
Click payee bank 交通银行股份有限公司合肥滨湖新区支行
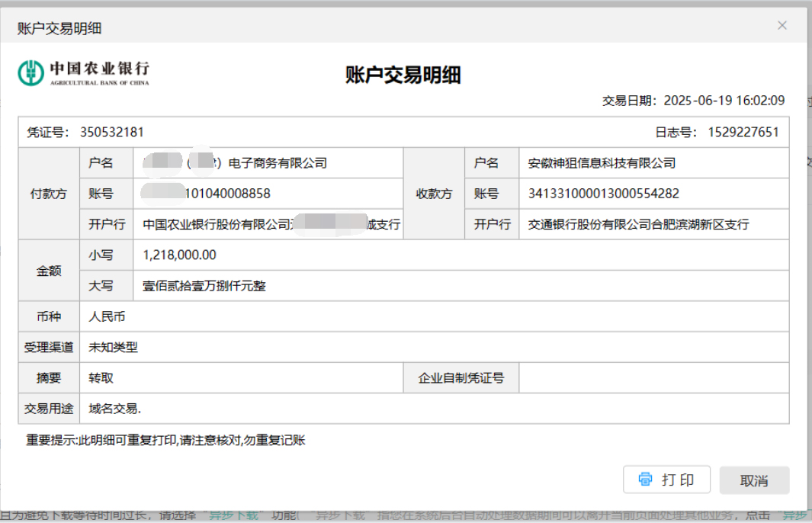pyautogui.click(x=638, y=224)
